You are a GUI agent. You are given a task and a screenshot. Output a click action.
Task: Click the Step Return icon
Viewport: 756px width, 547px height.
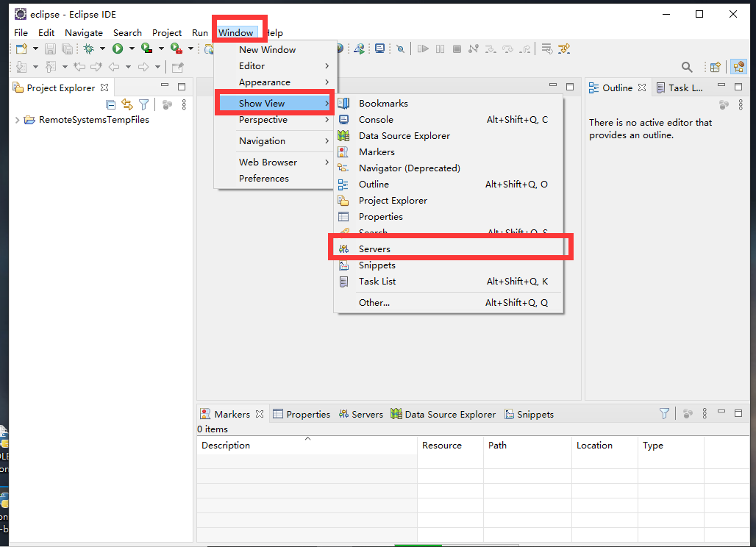click(x=525, y=49)
